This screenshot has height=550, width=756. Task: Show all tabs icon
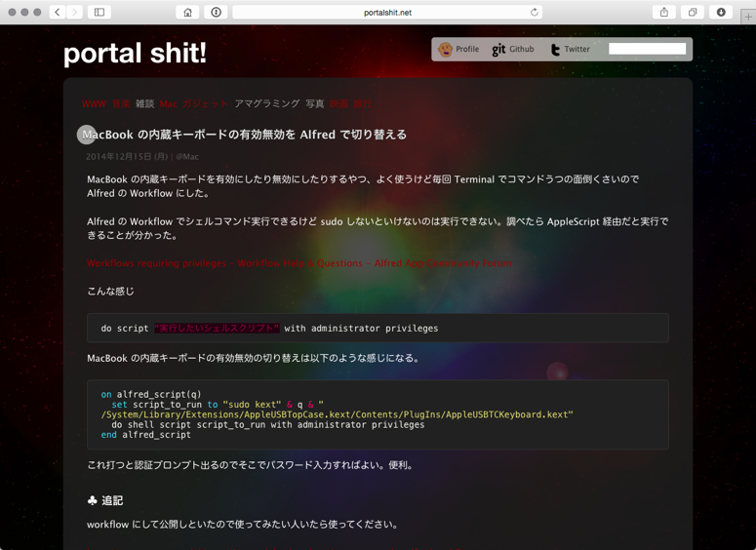tap(693, 12)
